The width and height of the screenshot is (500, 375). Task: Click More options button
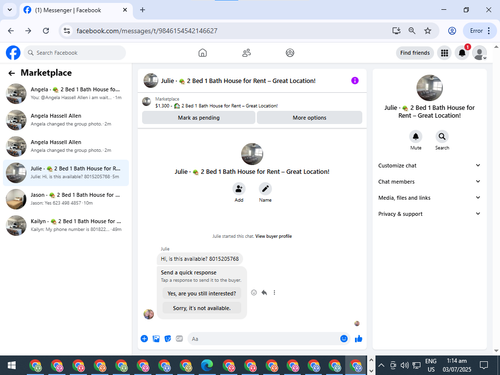309,118
